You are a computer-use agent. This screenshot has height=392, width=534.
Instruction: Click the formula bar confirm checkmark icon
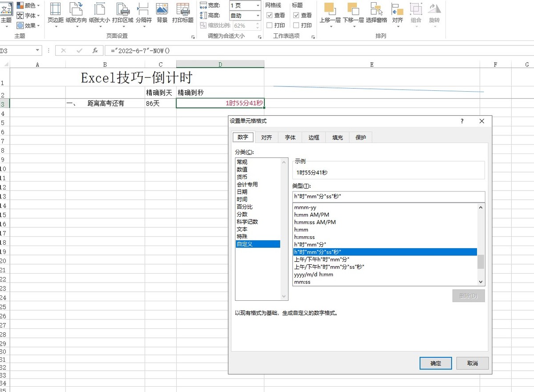(80, 51)
